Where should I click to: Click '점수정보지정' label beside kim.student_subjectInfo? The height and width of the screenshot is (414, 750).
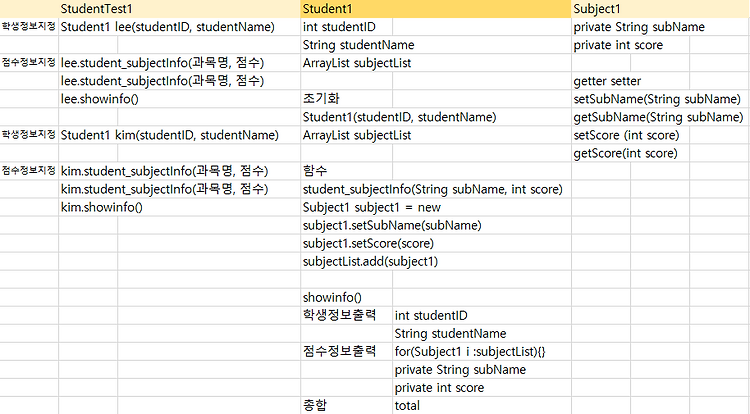coord(29,171)
